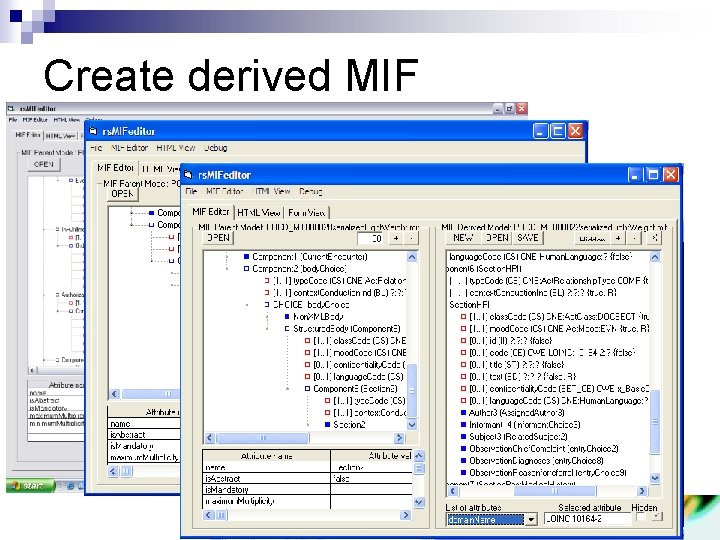Screen dimensions: 720x540
Task: Click SAVE button in derived model panel
Action: click(x=528, y=237)
